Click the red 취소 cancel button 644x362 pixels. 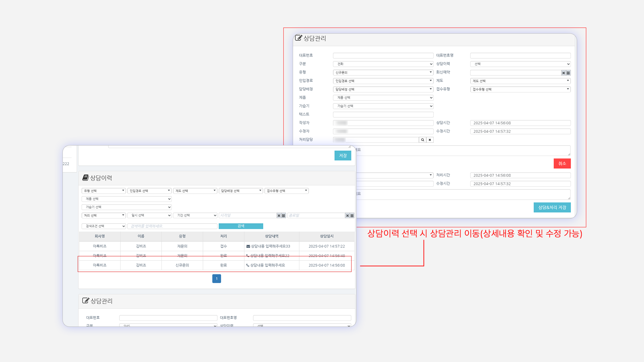562,164
